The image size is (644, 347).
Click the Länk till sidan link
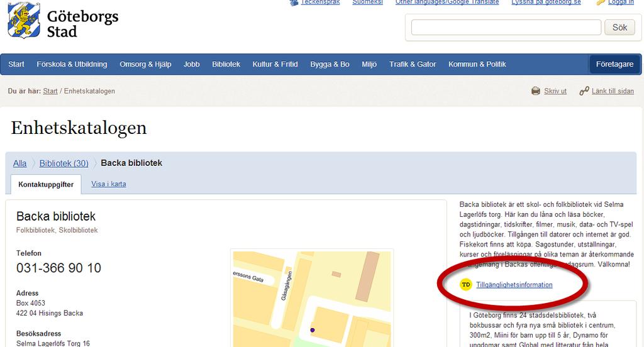point(613,91)
